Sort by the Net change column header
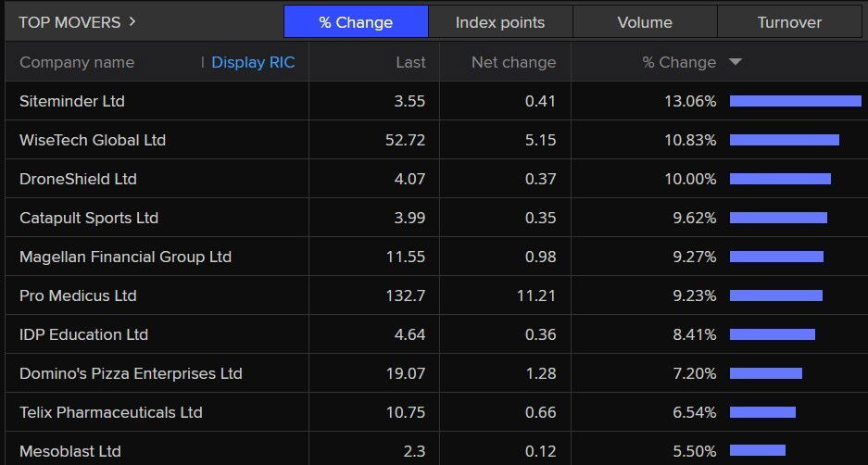Image resolution: width=868 pixels, height=465 pixels. click(x=513, y=62)
